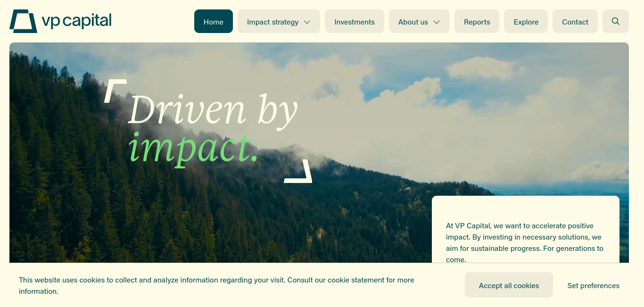644x307 pixels.
Task: Expand the About us chevron
Action: tap(437, 22)
